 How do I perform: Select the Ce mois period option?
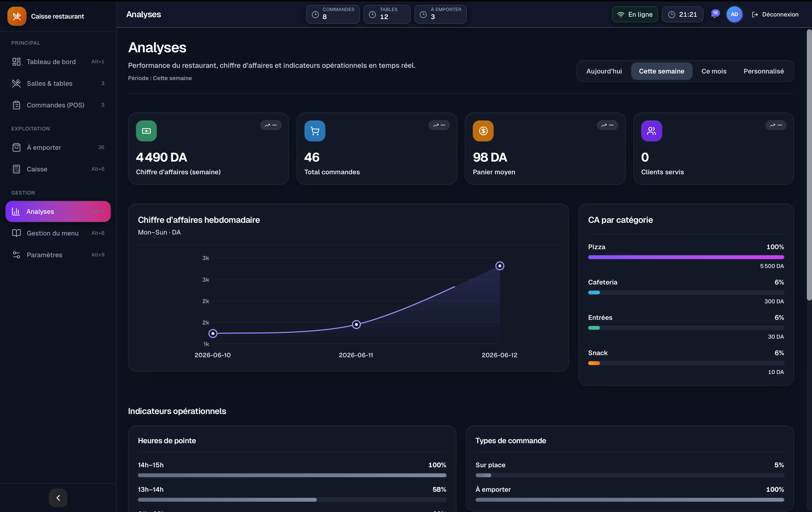714,71
